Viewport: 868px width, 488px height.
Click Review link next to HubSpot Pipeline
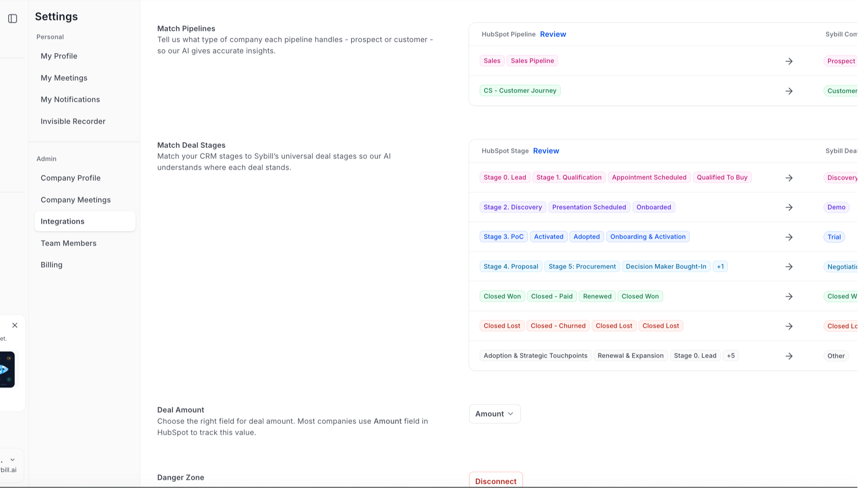click(x=553, y=34)
